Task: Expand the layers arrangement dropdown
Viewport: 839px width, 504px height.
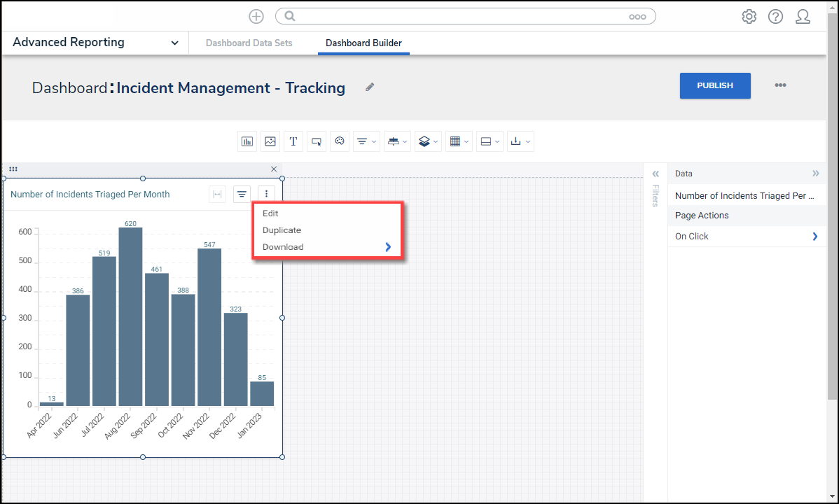Action: point(427,141)
